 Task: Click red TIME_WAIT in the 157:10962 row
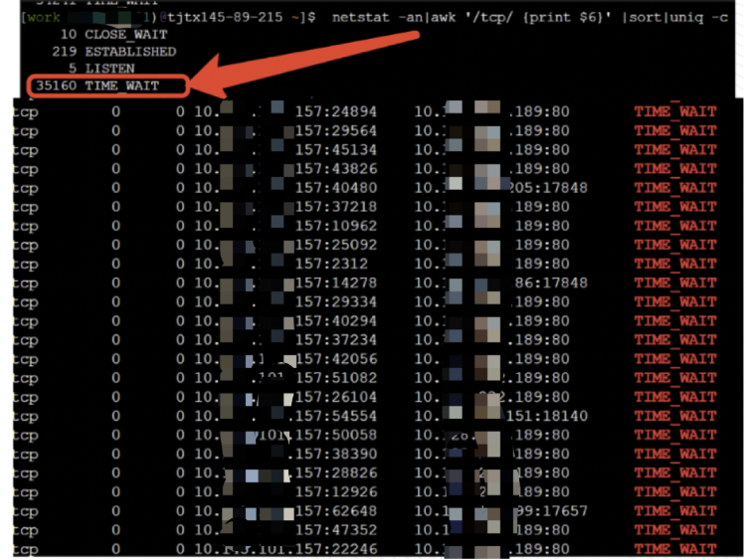click(x=674, y=226)
